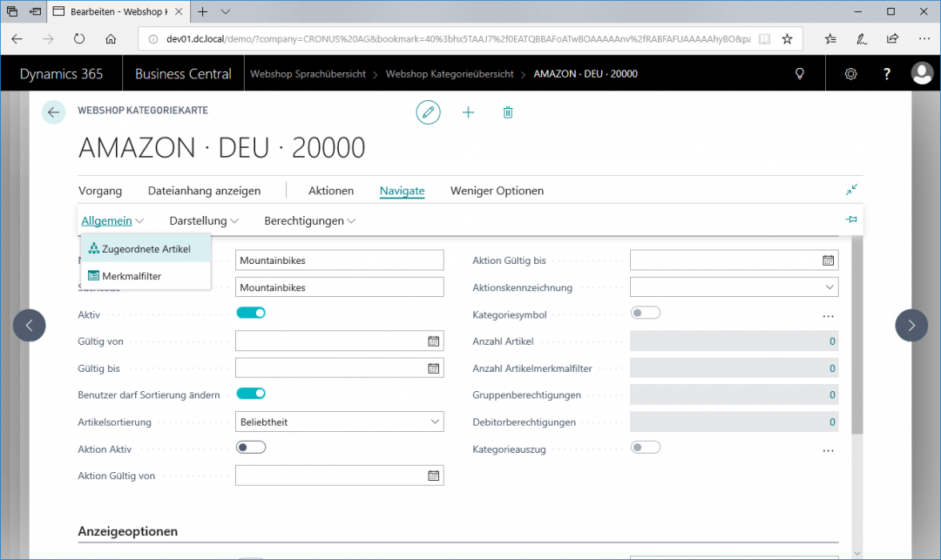Click the Anzeigeoptionen section heading
Screen dimensions: 941x560
click(x=128, y=531)
